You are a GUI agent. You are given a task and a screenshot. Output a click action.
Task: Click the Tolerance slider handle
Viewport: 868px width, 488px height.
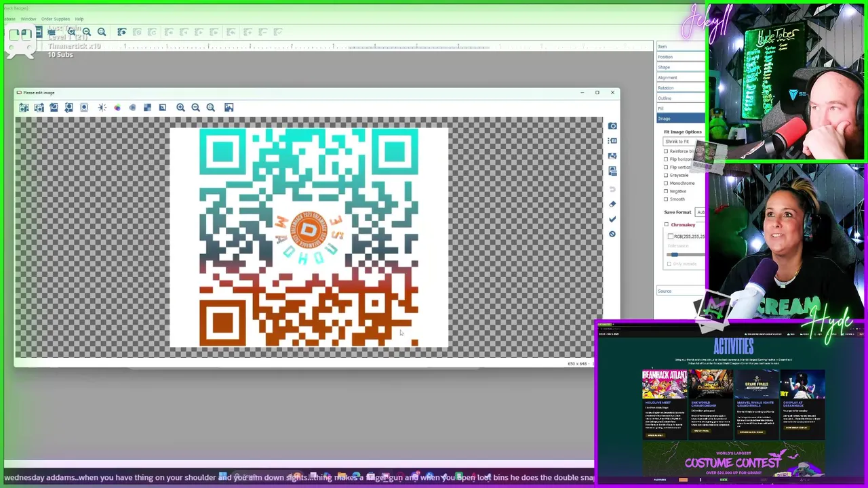(674, 254)
